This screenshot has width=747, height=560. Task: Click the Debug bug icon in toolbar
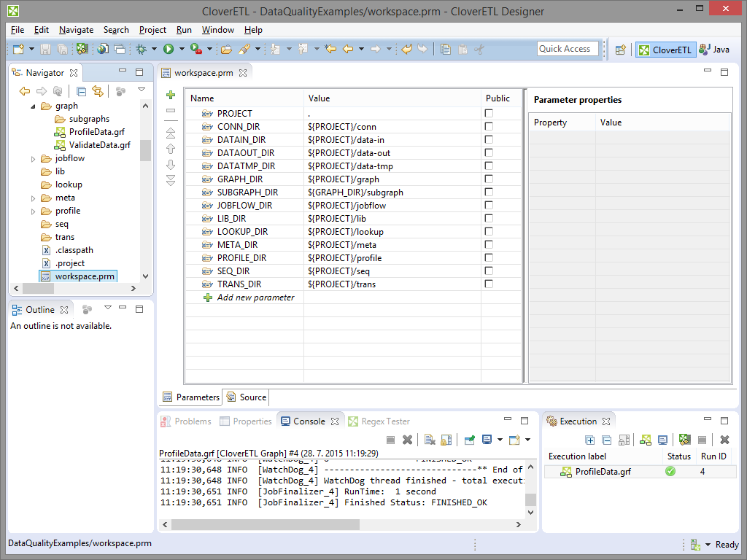[x=142, y=49]
